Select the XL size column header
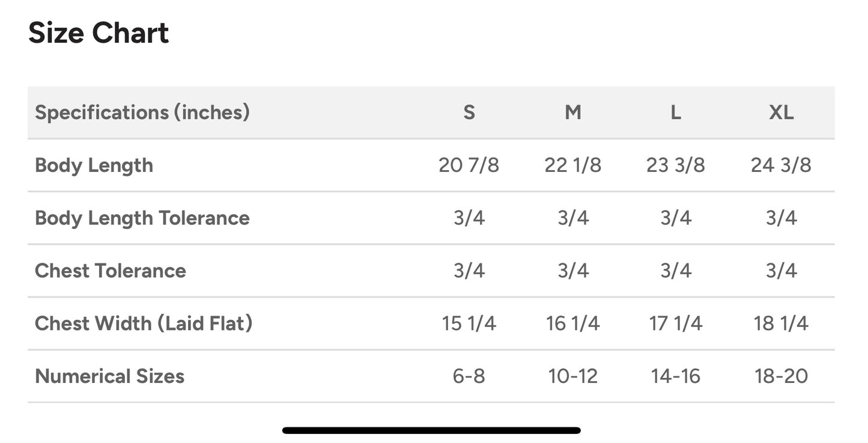The image size is (868, 443). (x=781, y=112)
